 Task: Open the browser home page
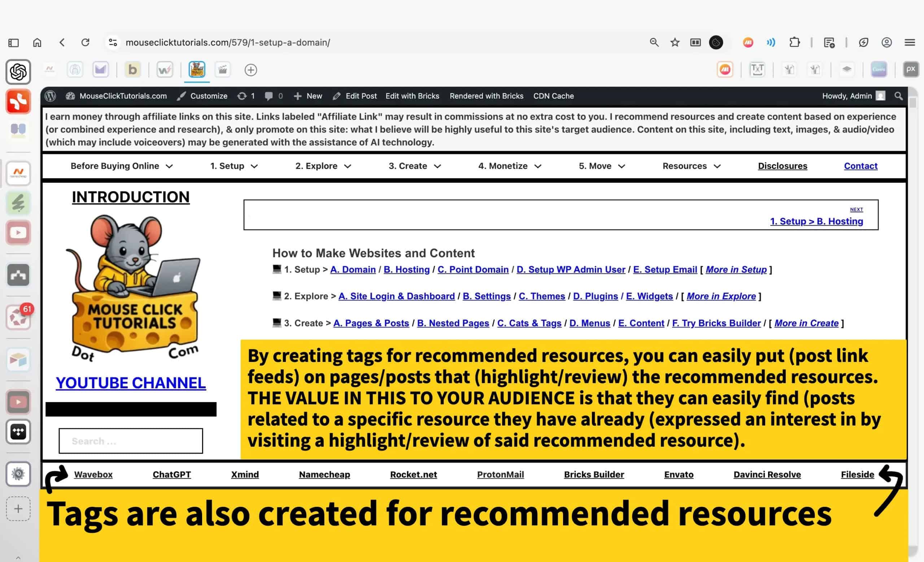(37, 42)
